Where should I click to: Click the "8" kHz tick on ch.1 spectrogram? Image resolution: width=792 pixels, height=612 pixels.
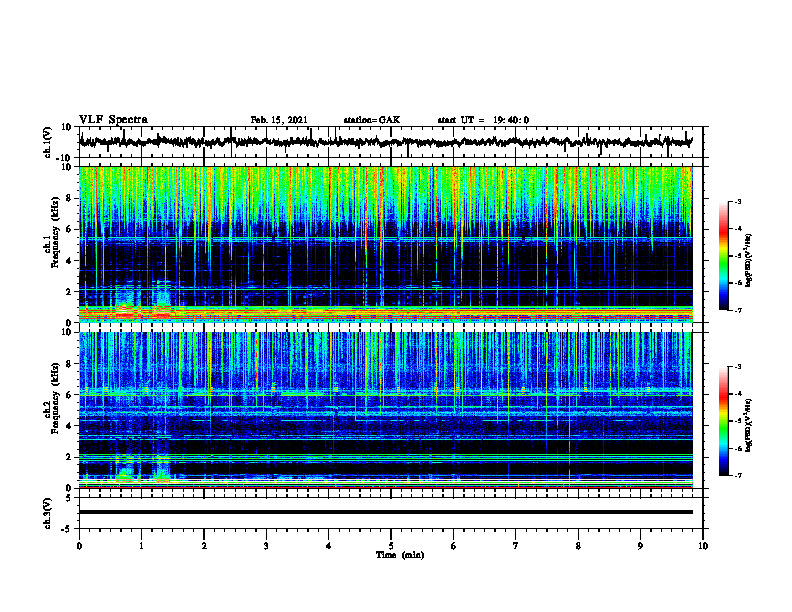coord(70,198)
